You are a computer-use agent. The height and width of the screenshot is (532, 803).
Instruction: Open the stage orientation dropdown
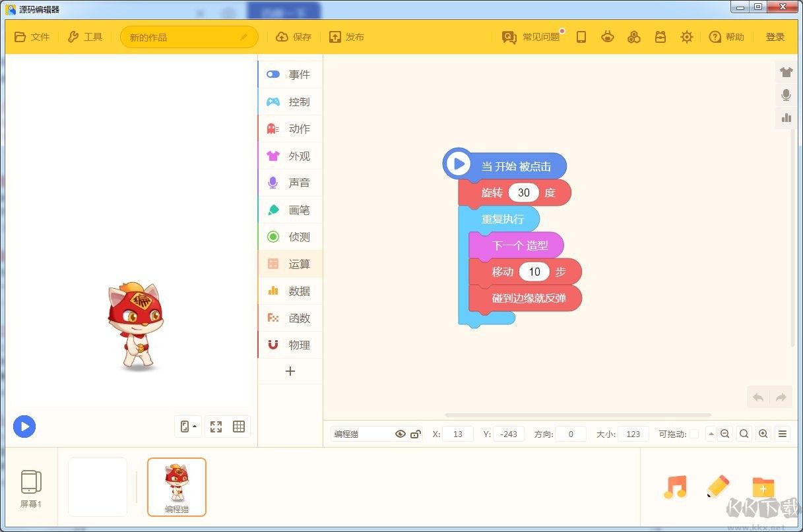point(188,427)
